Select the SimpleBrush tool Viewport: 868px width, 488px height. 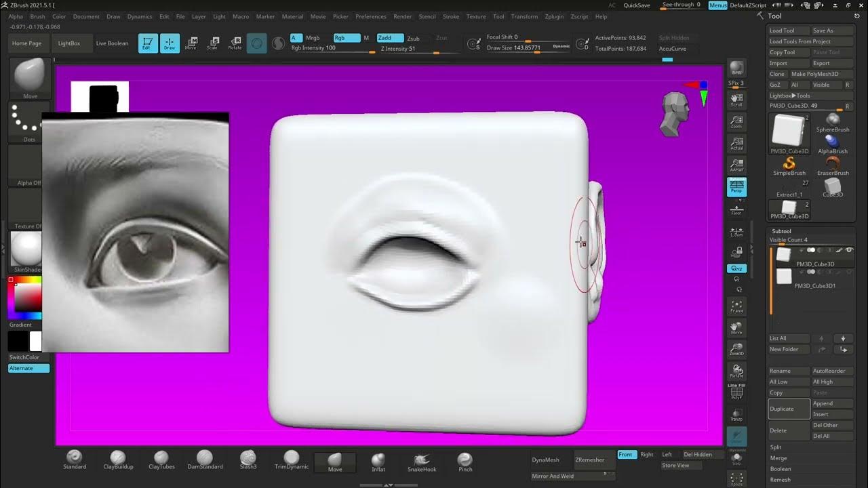click(789, 167)
